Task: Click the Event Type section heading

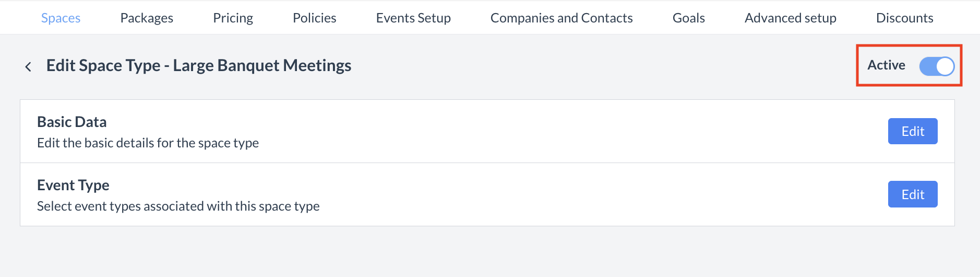Action: point(73,185)
